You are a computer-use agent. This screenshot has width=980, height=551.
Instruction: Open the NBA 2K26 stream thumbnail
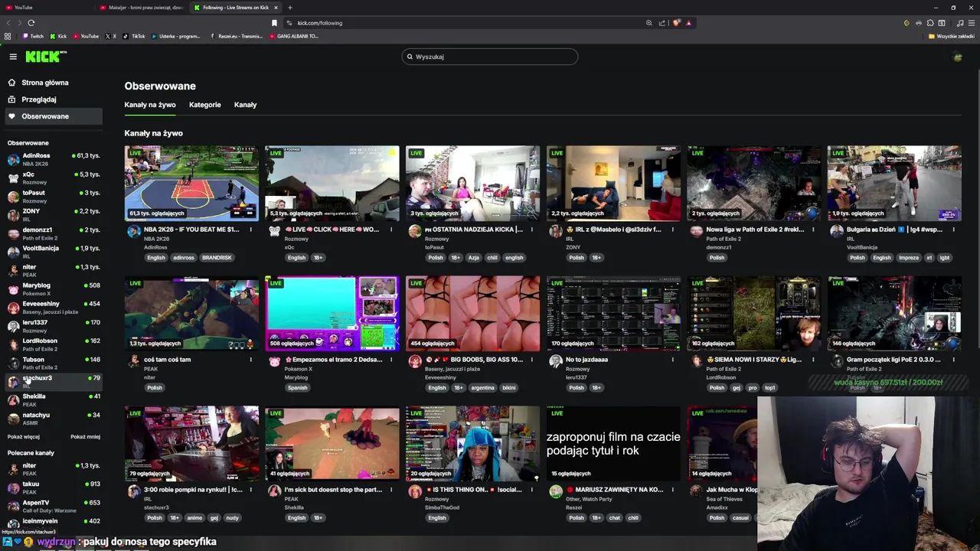191,184
